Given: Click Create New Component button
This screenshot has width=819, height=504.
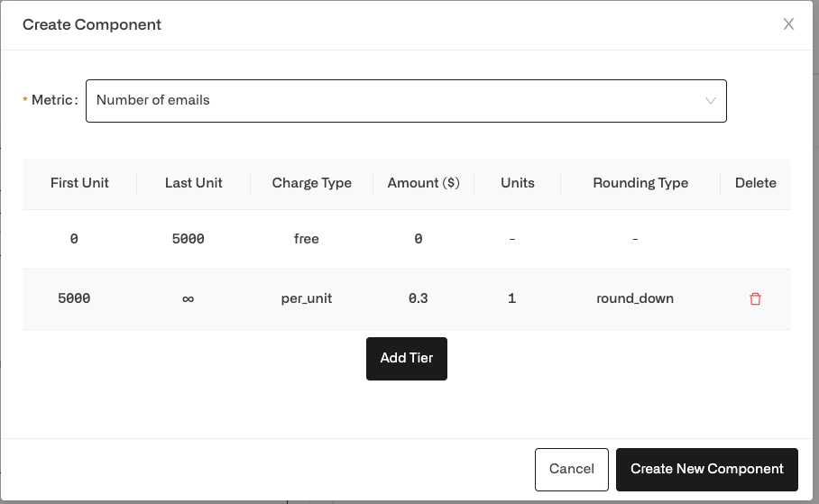Looking at the screenshot, I should coord(706,469).
